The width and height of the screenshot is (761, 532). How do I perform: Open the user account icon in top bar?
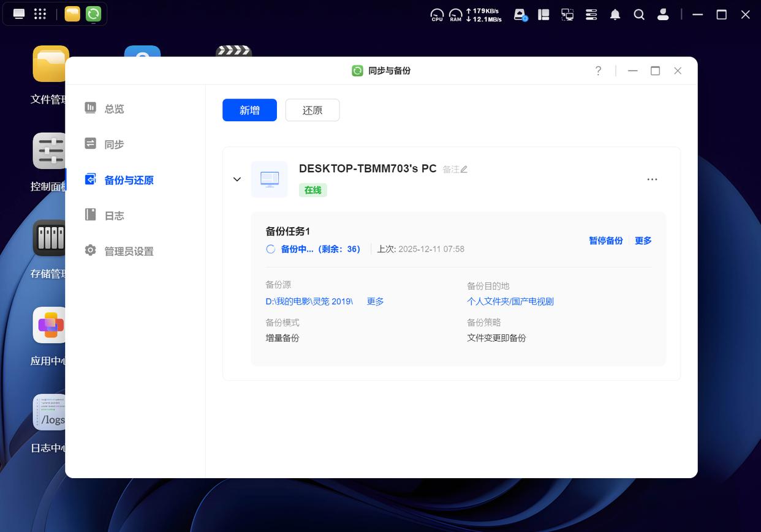pos(662,15)
